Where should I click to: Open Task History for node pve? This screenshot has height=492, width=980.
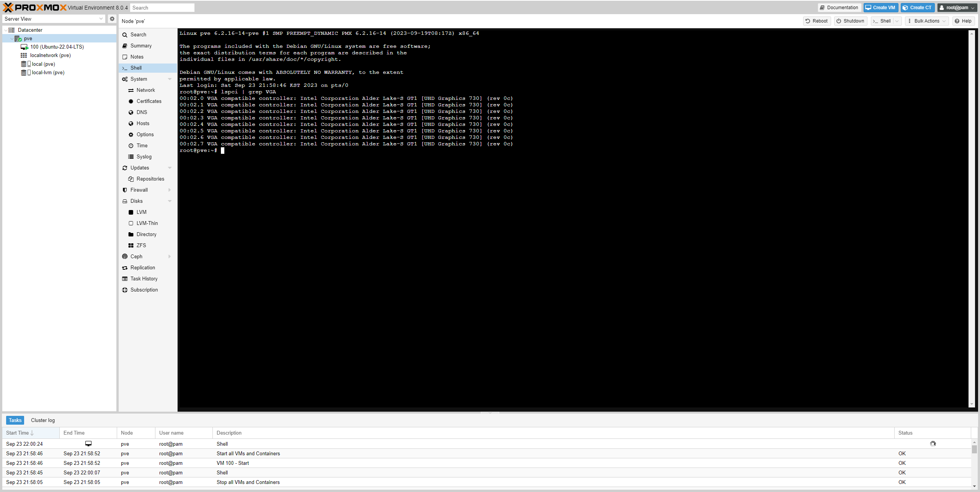coord(144,279)
